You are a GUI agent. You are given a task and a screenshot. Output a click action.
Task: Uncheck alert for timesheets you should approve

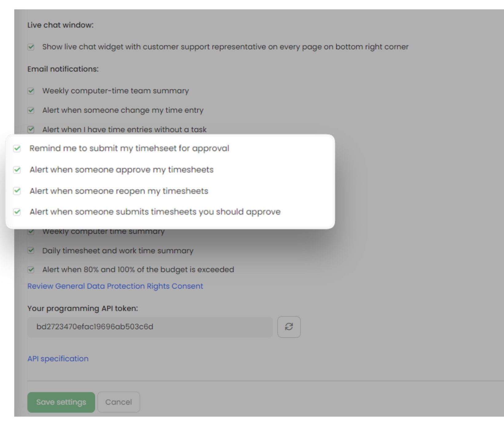tap(17, 212)
